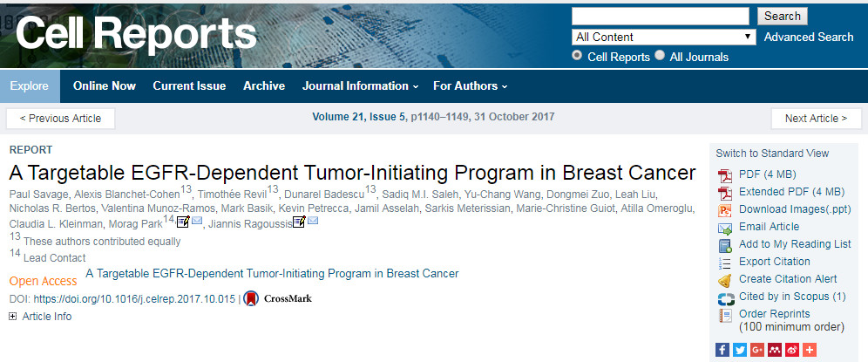
Task: Select the Cell Reports radio button
Action: coord(578,56)
